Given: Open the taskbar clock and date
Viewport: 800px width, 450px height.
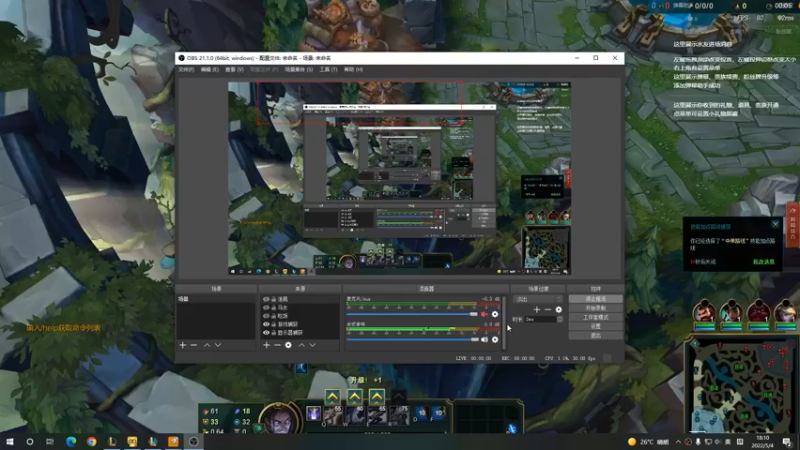Looking at the screenshot, I should tap(763, 442).
